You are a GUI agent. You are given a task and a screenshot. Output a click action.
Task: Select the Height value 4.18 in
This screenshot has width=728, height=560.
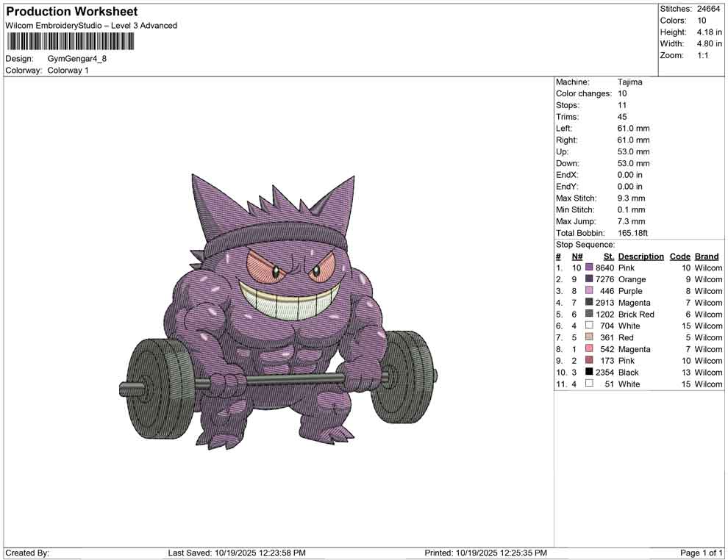coord(710,32)
